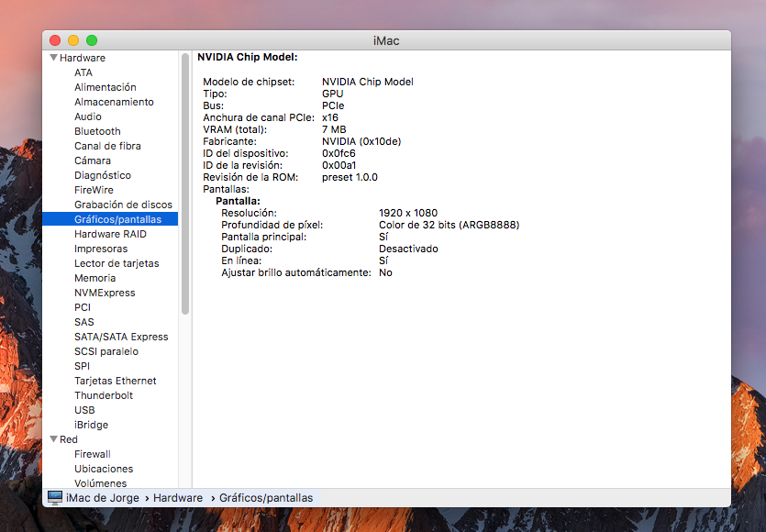
Task: Open the USB hardware section
Action: [x=84, y=410]
